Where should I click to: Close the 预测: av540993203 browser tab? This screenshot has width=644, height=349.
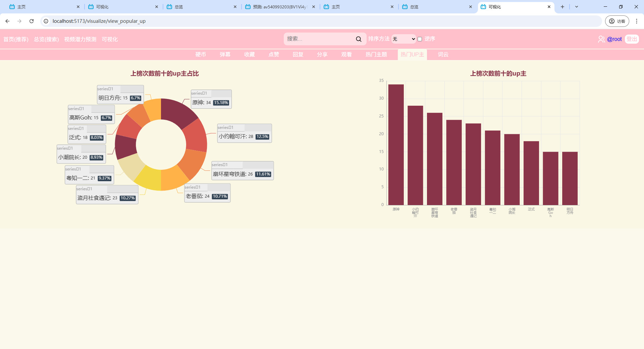pyautogui.click(x=314, y=7)
